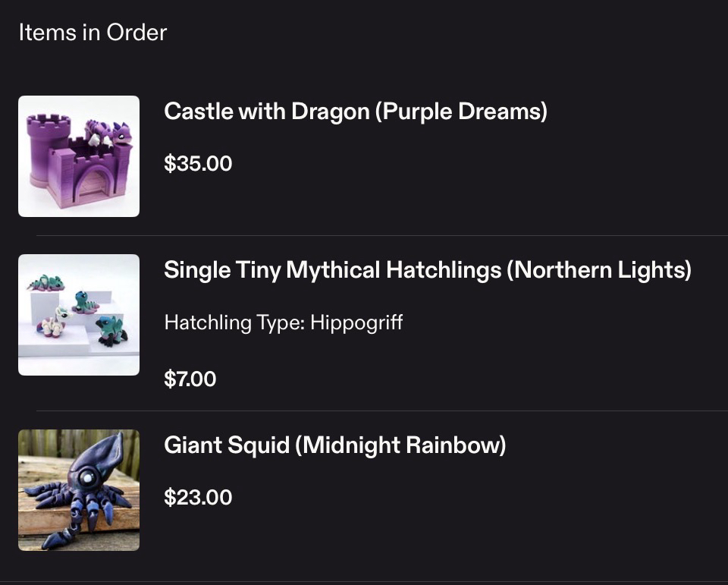Image resolution: width=728 pixels, height=585 pixels.
Task: Open the Castle with Dragon product thumbnail
Action: click(x=79, y=156)
